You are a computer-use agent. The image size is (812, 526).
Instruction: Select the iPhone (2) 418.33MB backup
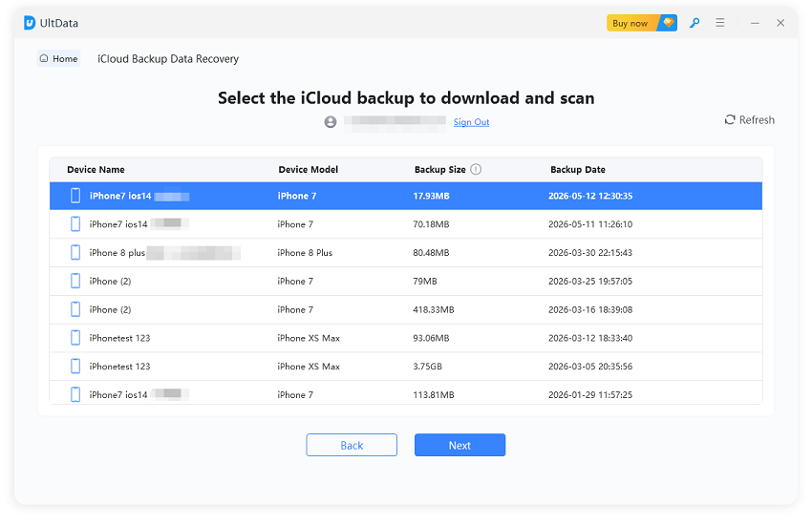tap(406, 309)
